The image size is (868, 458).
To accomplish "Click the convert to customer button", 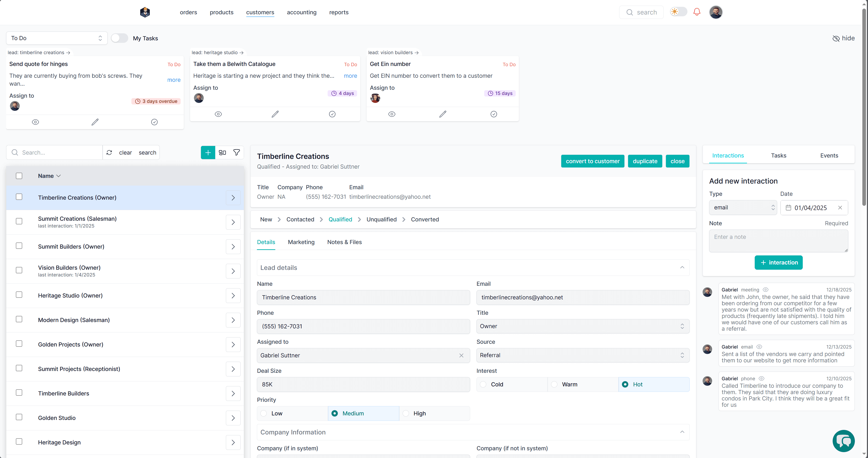I will [x=593, y=161].
